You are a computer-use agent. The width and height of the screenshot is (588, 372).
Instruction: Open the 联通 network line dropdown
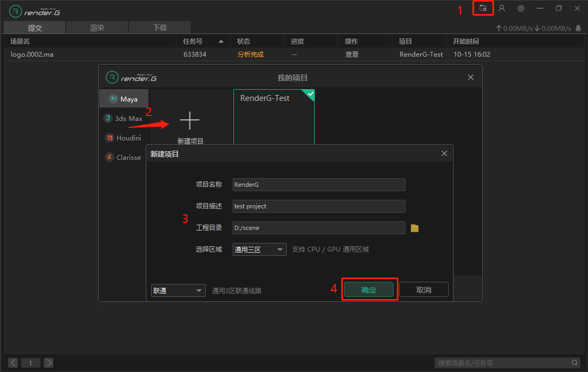coord(178,290)
